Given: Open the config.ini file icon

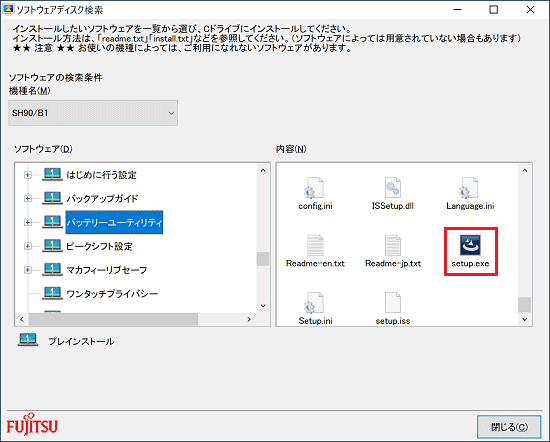Looking at the screenshot, I should point(314,188).
